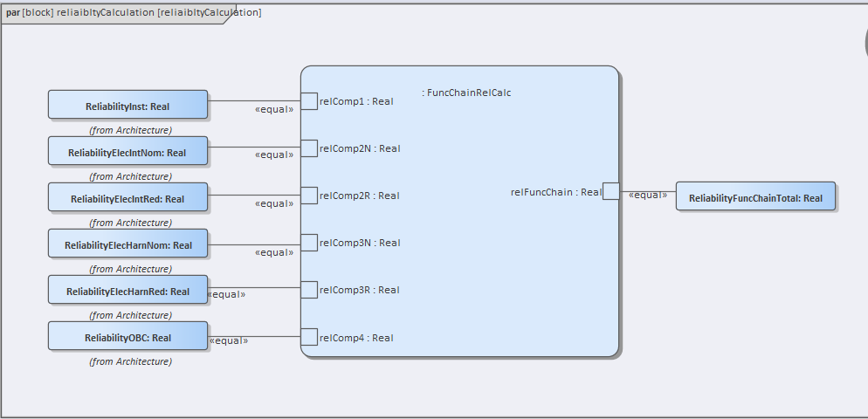
Task: Click '(from Architecture)' under ReliabilityElecIntNom
Action: 131,176
